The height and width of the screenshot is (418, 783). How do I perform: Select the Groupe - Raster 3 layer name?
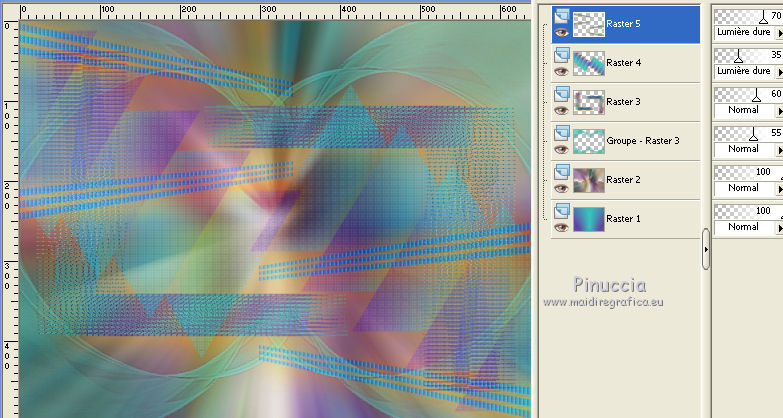point(643,140)
